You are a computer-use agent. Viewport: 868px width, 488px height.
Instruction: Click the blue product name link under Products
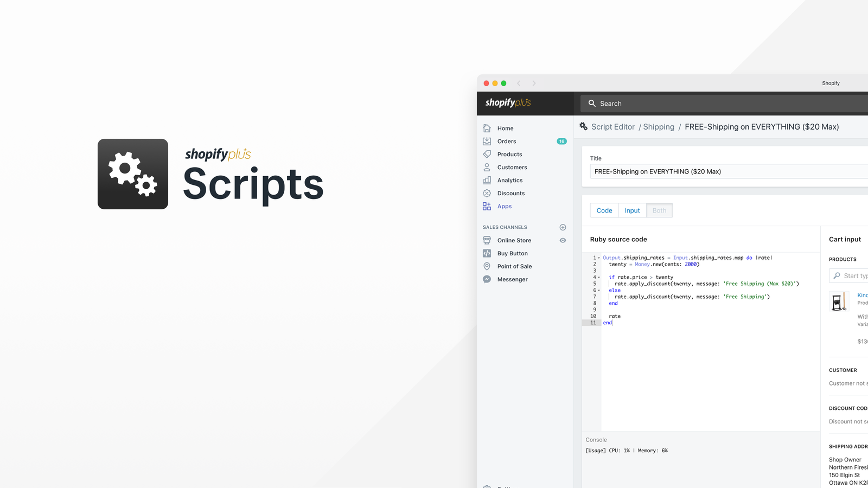coord(862,296)
